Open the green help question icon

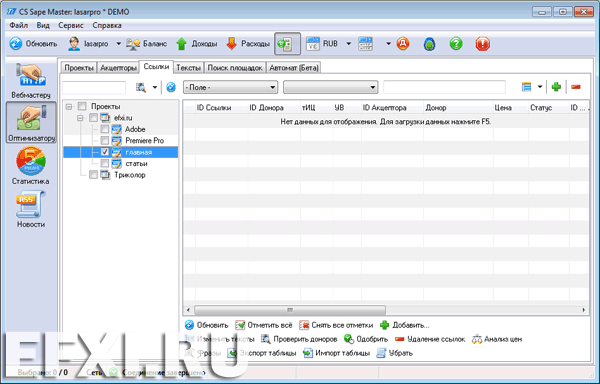[x=456, y=44]
